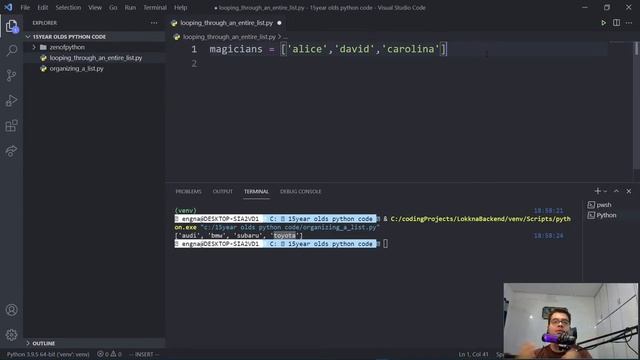640x360 pixels.
Task: Click the 'carolina' string in the code
Action: [x=410, y=49]
